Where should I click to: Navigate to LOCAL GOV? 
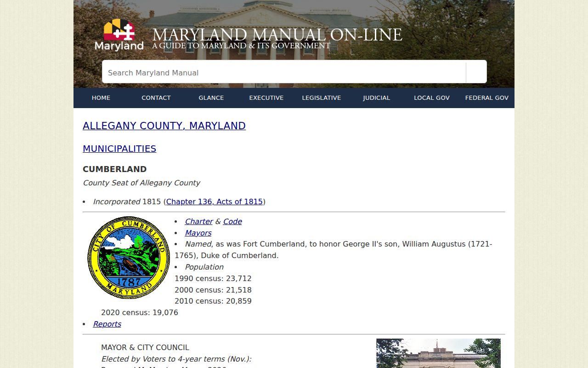(432, 98)
